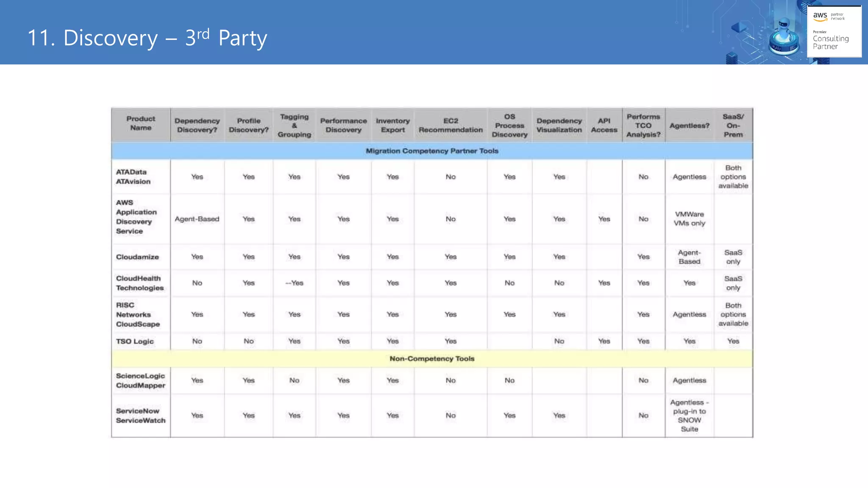
Task: Click the TSO Logic row label
Action: (135, 341)
